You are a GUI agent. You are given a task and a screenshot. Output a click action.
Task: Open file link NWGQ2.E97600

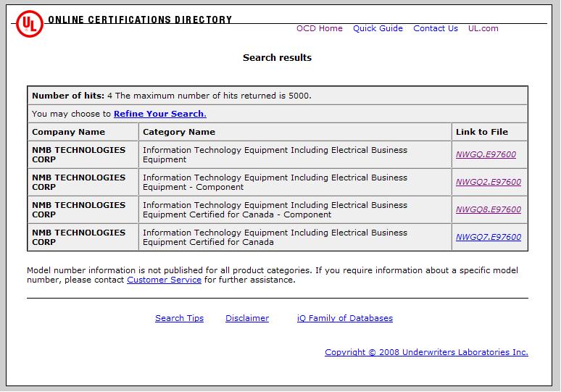pos(489,182)
